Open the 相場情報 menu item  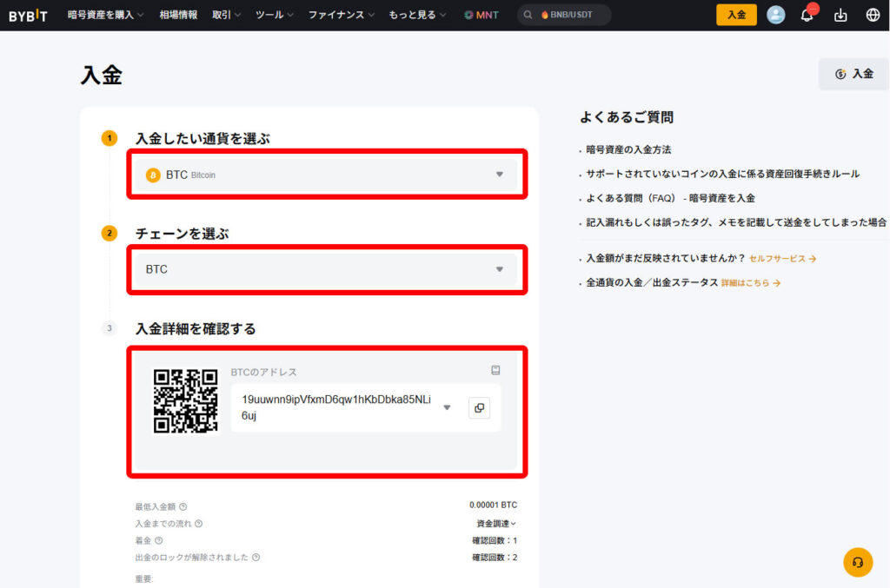coord(178,15)
